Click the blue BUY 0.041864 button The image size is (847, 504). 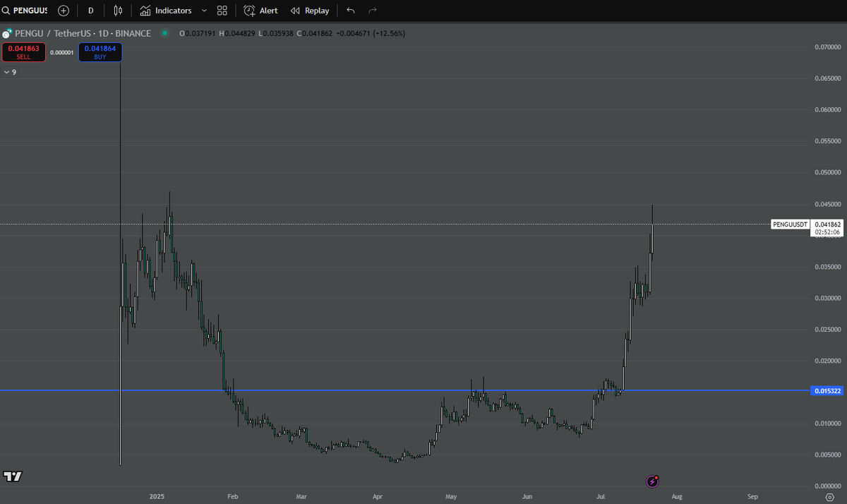click(100, 52)
